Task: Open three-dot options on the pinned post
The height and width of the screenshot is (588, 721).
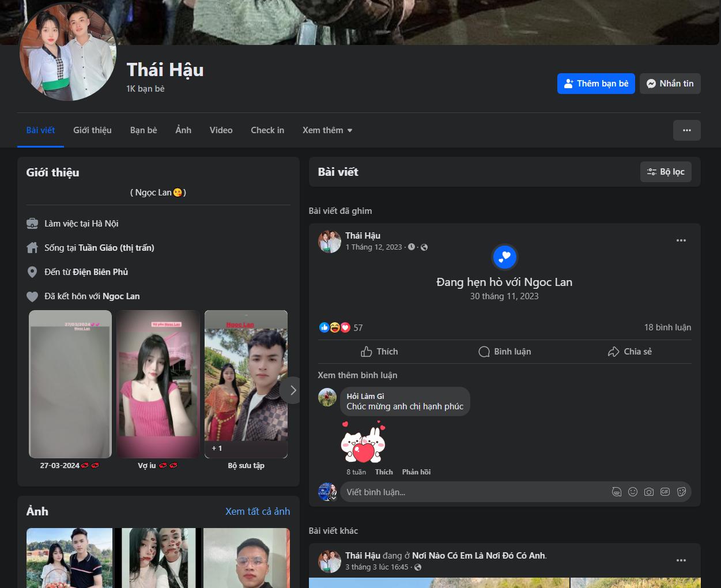Action: click(x=681, y=240)
